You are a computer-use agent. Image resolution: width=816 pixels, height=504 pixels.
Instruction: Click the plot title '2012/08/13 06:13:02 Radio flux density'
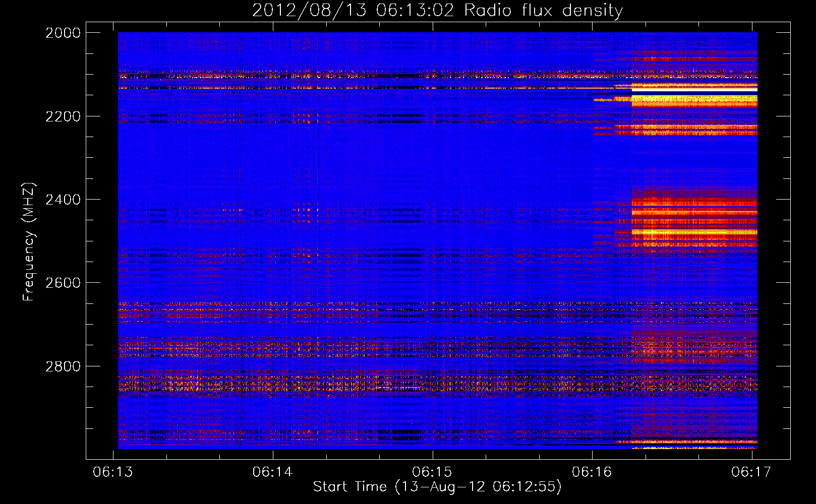click(437, 10)
